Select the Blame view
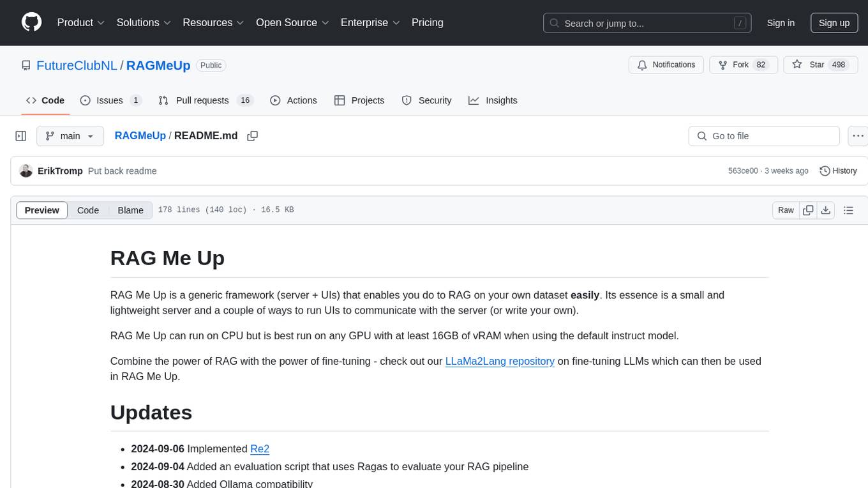Viewport: 868px width, 488px height. (131, 210)
